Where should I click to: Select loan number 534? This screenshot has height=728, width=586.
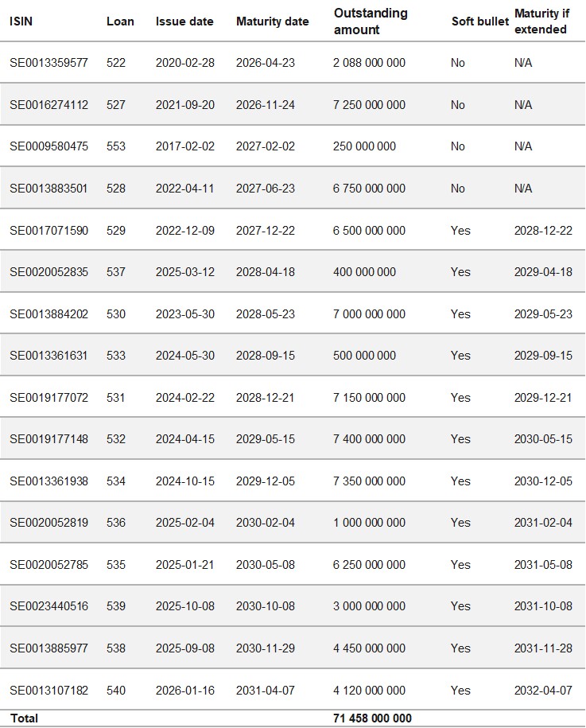(x=116, y=481)
